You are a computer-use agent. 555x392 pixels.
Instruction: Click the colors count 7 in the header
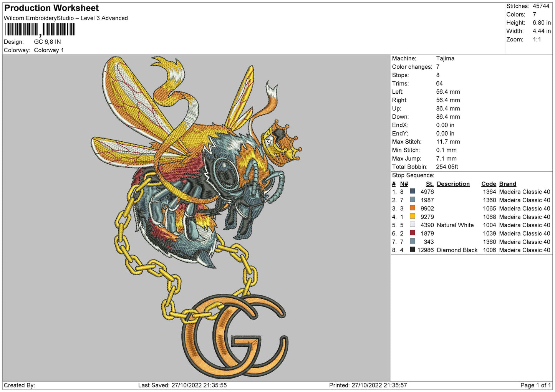534,15
